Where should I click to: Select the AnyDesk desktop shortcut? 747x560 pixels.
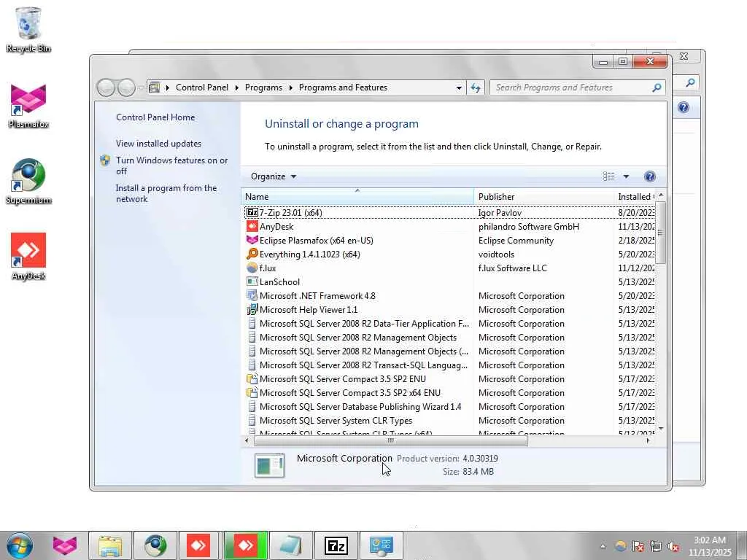pos(28,257)
